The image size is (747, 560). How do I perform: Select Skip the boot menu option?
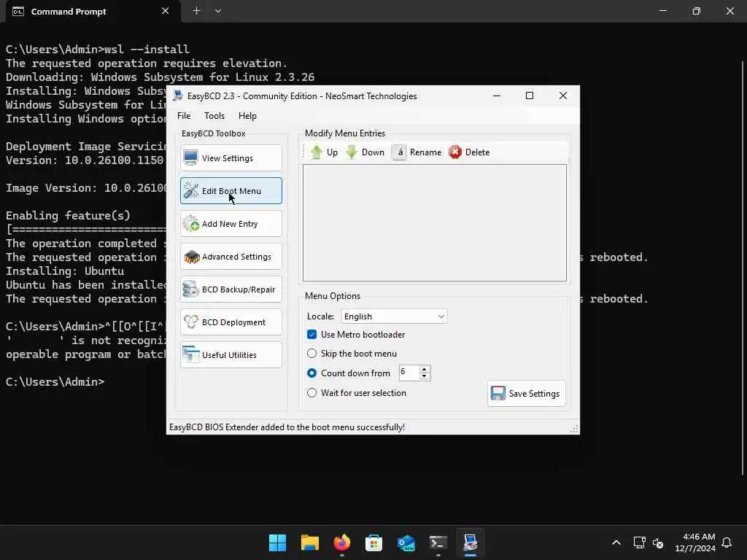click(x=312, y=354)
